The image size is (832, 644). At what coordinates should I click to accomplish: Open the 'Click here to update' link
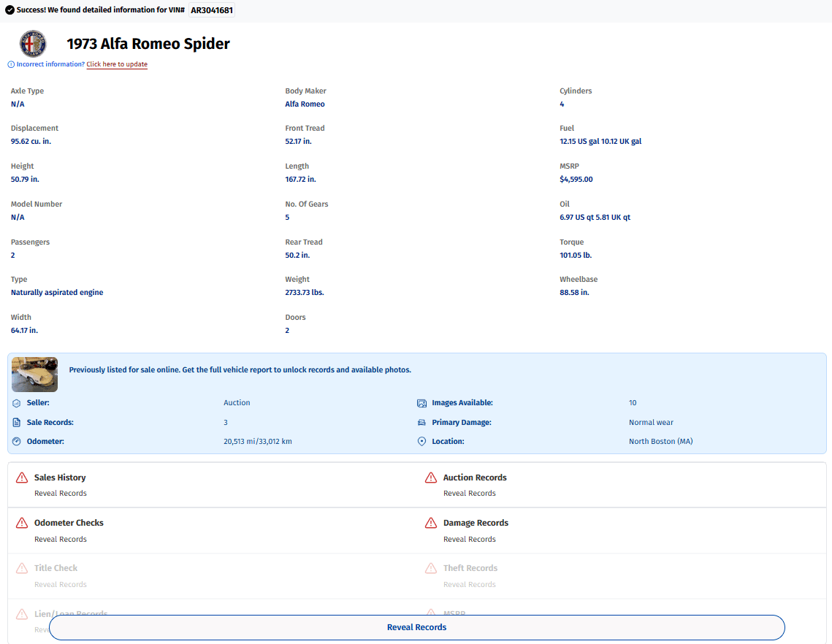click(x=117, y=64)
